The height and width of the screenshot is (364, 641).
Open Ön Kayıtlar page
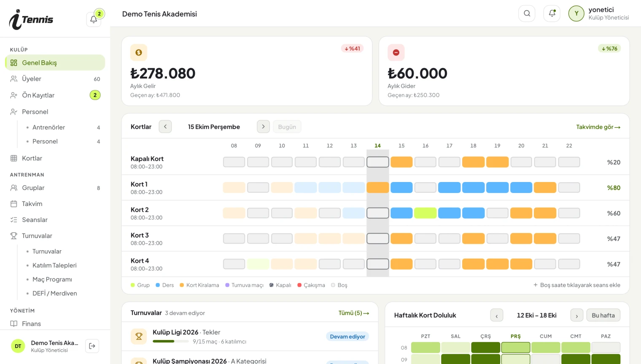[55, 95]
